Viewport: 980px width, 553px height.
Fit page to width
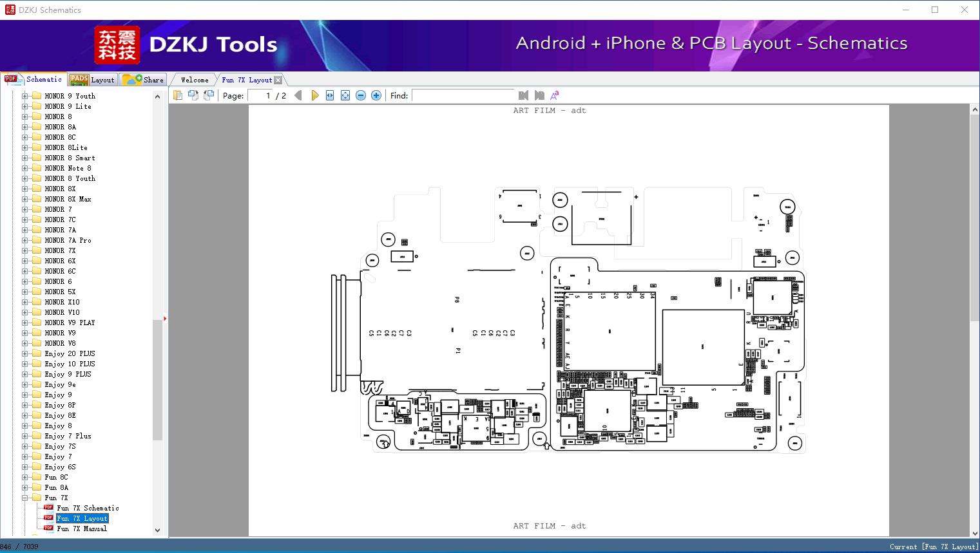330,95
